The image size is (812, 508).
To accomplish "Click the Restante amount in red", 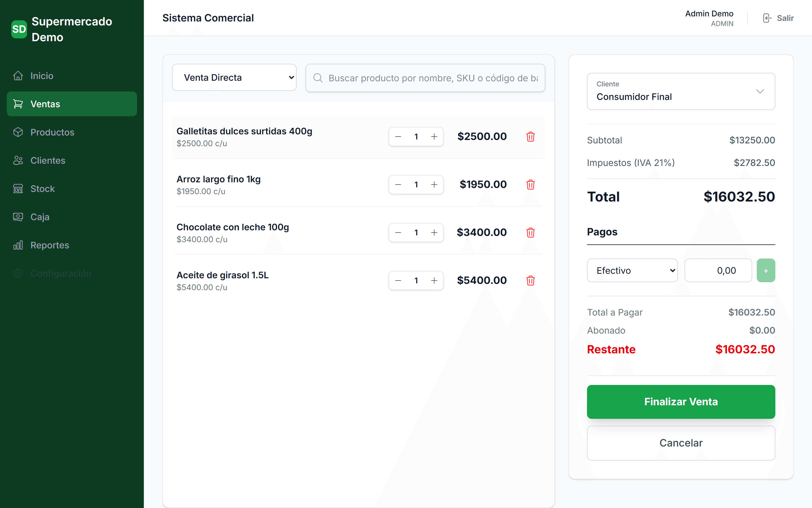I will point(745,350).
